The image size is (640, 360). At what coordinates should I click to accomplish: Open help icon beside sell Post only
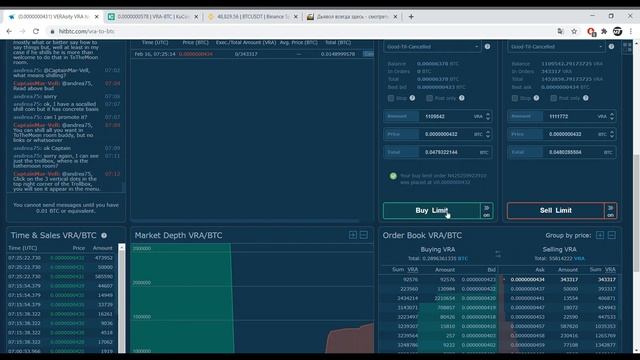(x=586, y=98)
